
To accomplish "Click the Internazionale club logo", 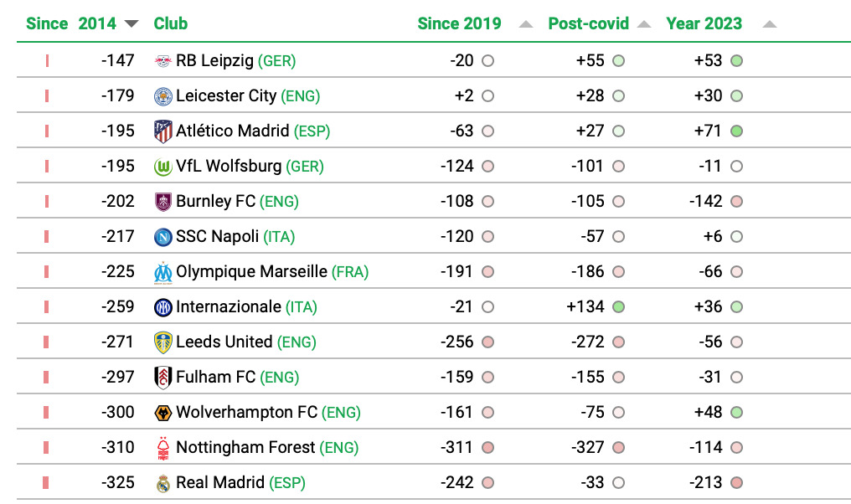I will tap(162, 307).
